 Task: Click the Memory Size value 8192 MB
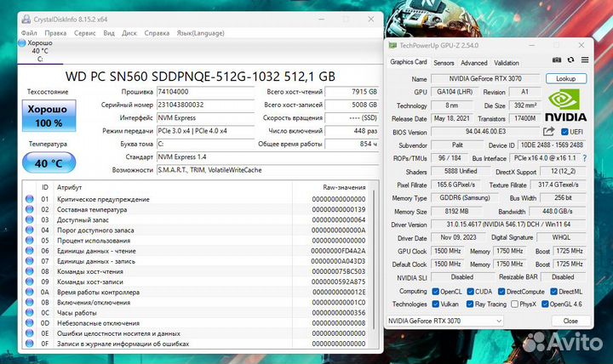pos(456,211)
